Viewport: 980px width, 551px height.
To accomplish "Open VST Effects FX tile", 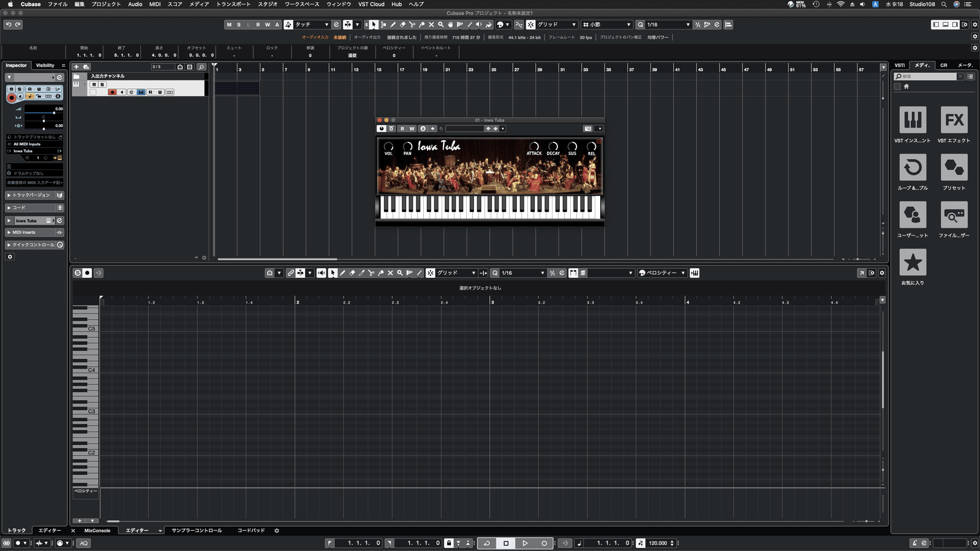I will click(954, 120).
